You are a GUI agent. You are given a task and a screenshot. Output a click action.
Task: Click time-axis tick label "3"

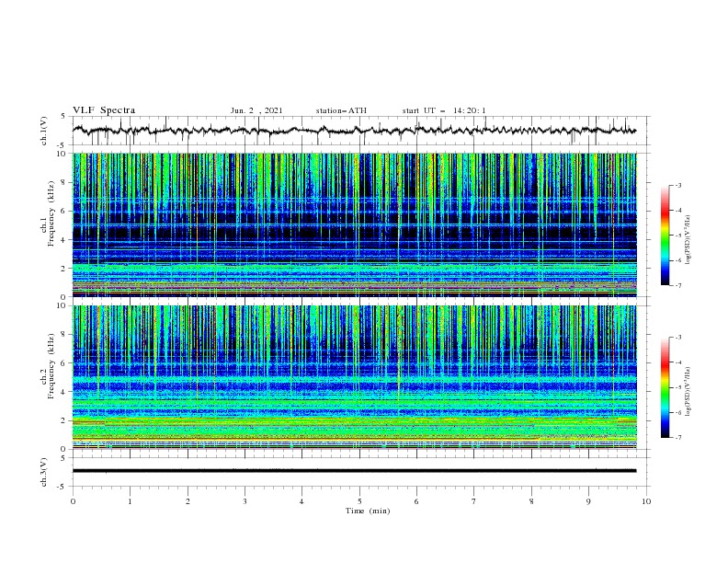pyautogui.click(x=245, y=501)
